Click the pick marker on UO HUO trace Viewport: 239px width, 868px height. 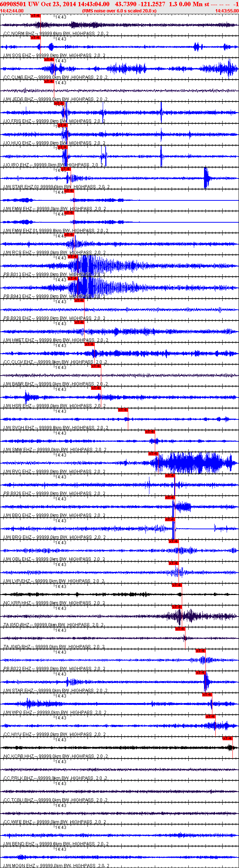(63, 125)
